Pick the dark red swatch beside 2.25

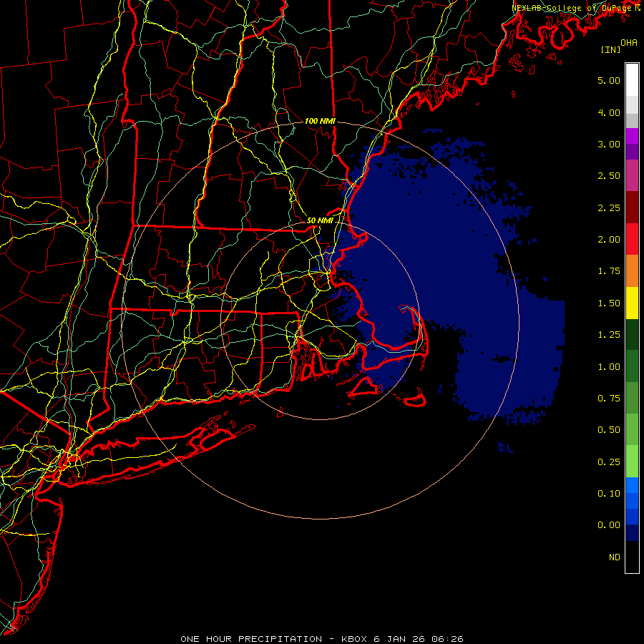click(632, 208)
